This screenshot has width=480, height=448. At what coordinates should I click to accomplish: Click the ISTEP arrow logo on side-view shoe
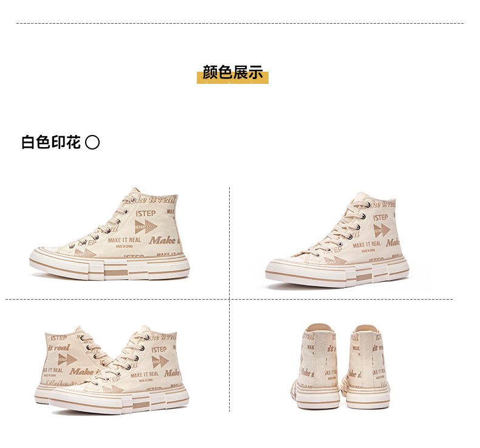(x=146, y=227)
